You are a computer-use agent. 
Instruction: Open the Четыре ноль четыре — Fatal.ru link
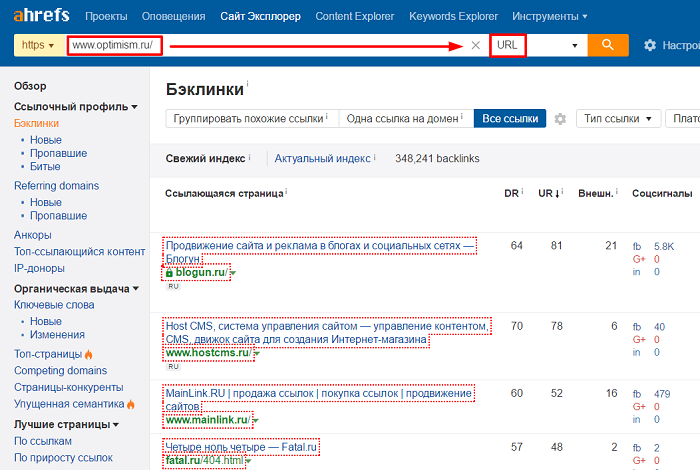241,447
